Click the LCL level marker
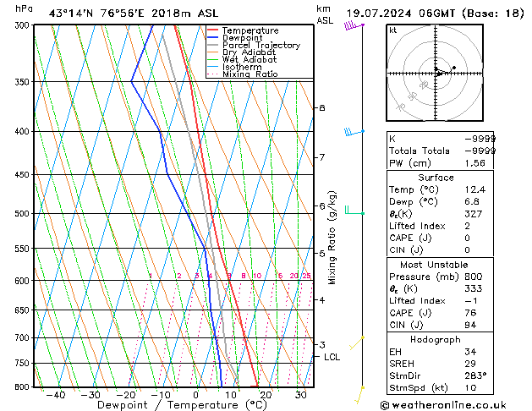Screen dimensions: 532x411 click(x=332, y=357)
